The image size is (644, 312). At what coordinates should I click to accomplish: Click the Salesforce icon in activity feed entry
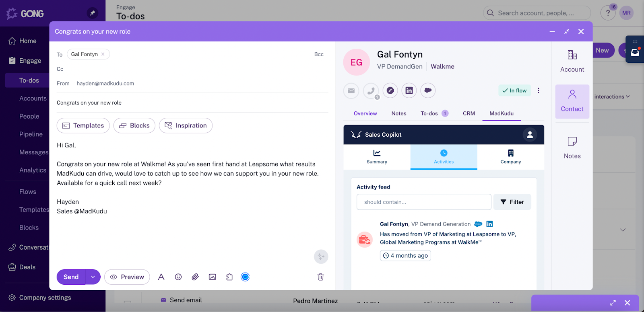(478, 224)
